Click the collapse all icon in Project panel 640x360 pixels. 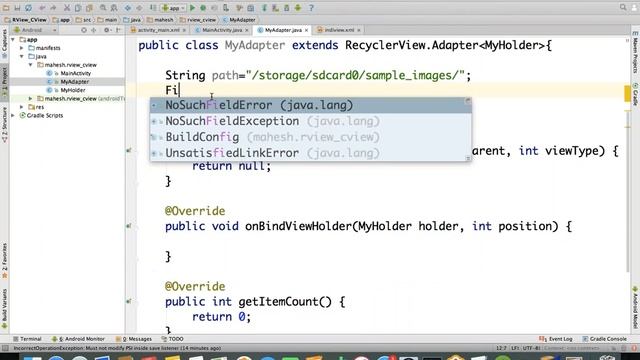coord(94,30)
